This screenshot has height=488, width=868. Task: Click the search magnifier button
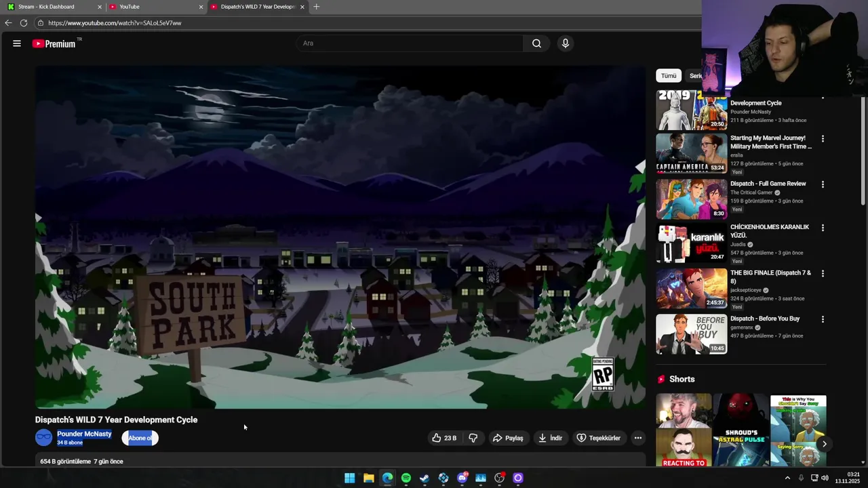coord(536,43)
